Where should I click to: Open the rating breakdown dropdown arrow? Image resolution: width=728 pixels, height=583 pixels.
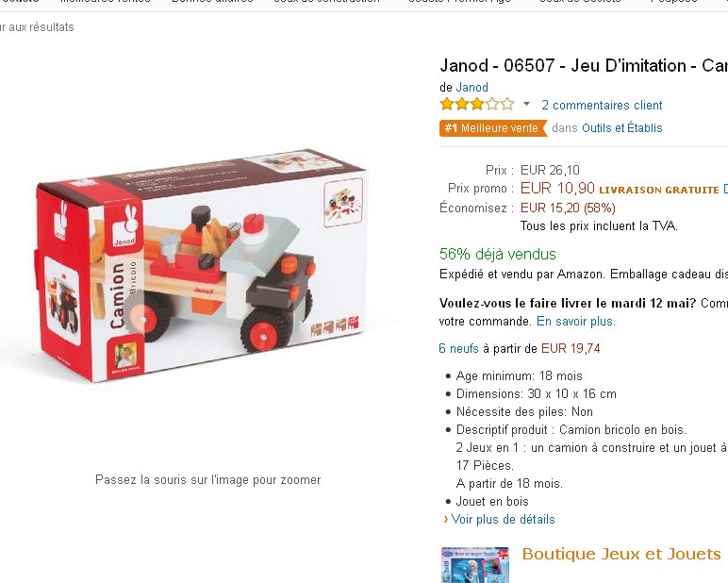tap(526, 104)
